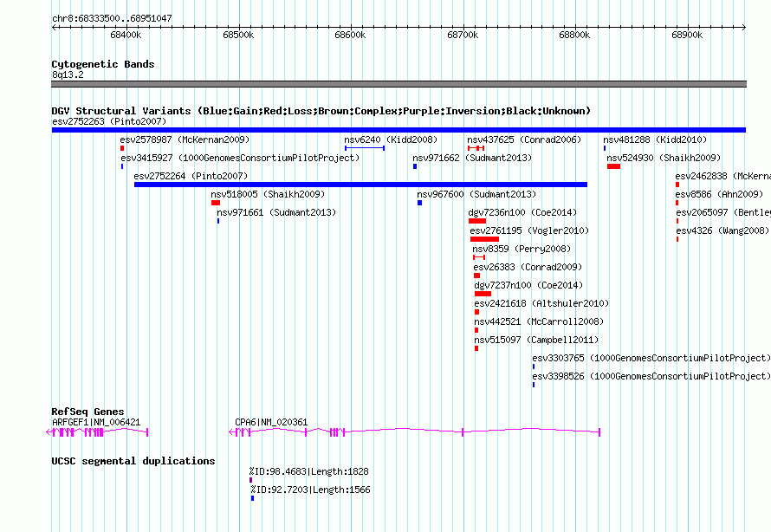Click esv4326 (Wang2008) label
This screenshot has width=771, height=532.
[722, 230]
